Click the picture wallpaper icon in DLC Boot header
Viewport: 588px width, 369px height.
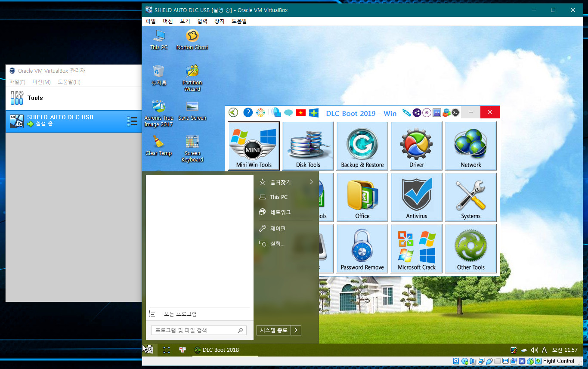click(x=436, y=112)
